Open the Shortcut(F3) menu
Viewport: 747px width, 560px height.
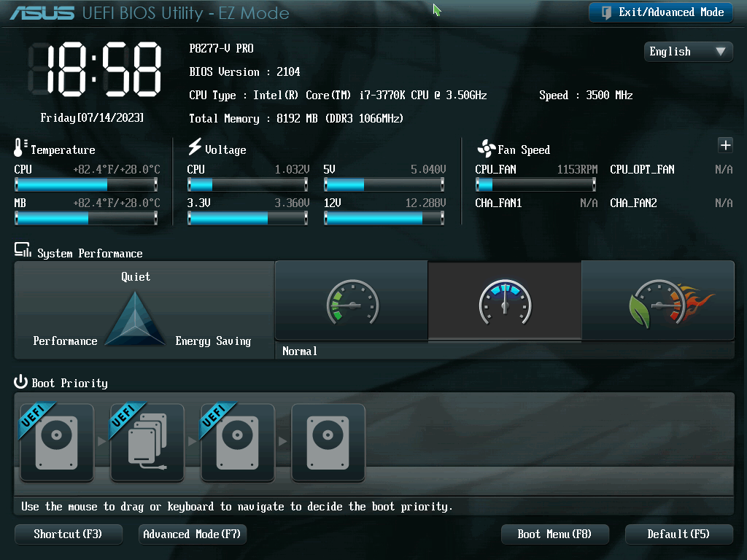68,534
